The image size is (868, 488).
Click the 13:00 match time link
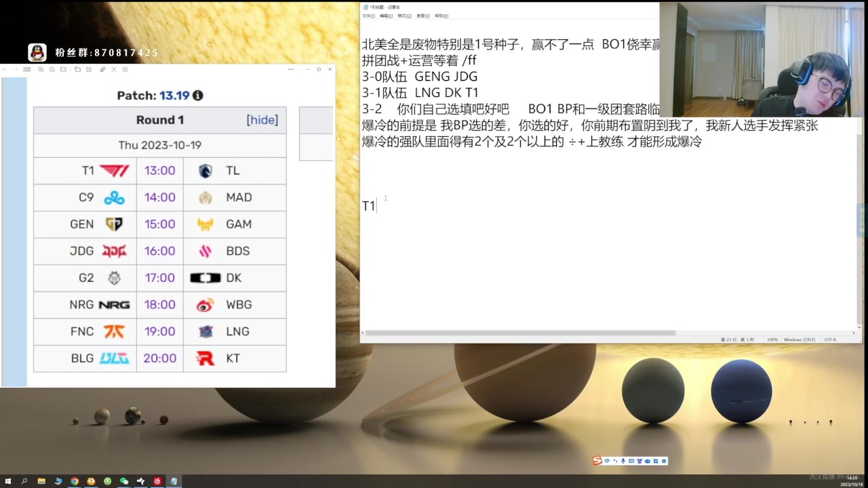tap(160, 171)
